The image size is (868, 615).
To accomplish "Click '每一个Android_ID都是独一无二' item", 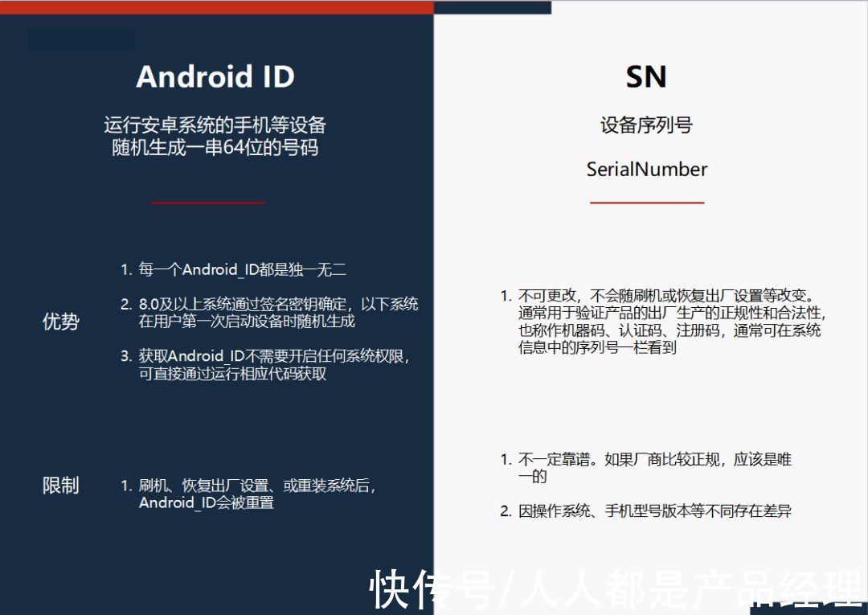I will pyautogui.click(x=243, y=269).
